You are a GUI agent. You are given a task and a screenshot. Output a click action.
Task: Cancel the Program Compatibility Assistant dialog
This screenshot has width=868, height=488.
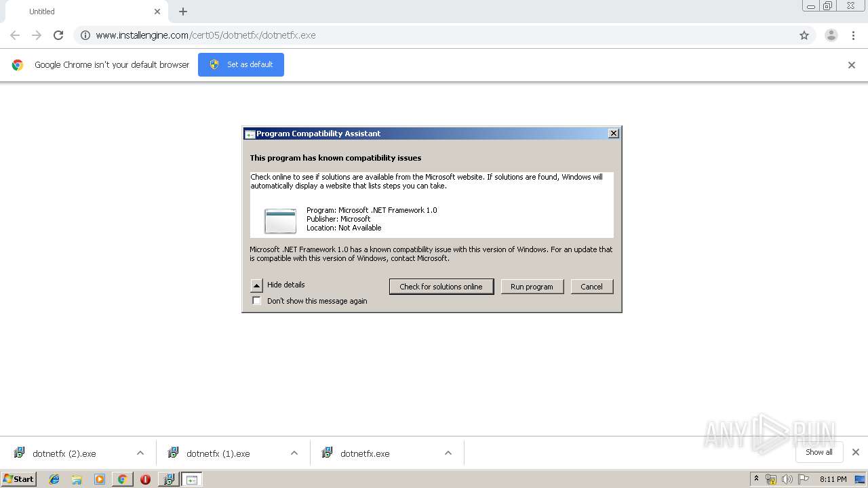592,287
